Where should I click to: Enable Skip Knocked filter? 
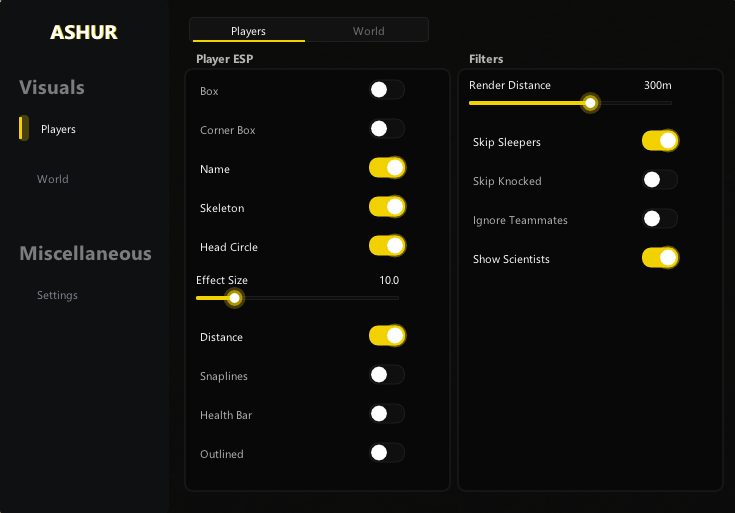coord(660,180)
